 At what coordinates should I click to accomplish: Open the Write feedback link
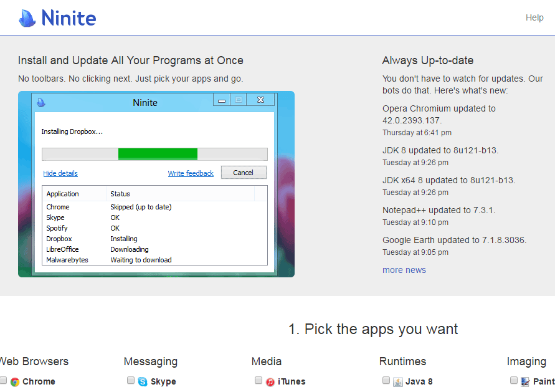[191, 173]
